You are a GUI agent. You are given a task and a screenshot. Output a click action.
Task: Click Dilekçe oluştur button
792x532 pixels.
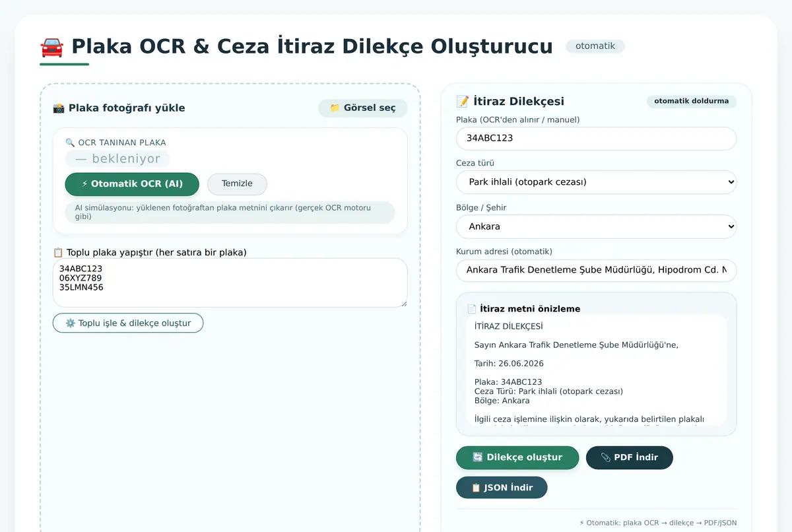(x=517, y=457)
